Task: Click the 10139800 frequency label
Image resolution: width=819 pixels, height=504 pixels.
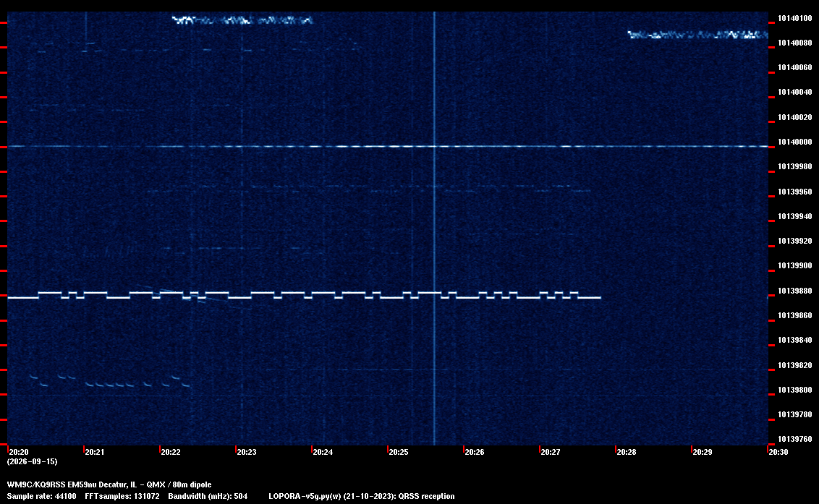Action: [x=795, y=390]
